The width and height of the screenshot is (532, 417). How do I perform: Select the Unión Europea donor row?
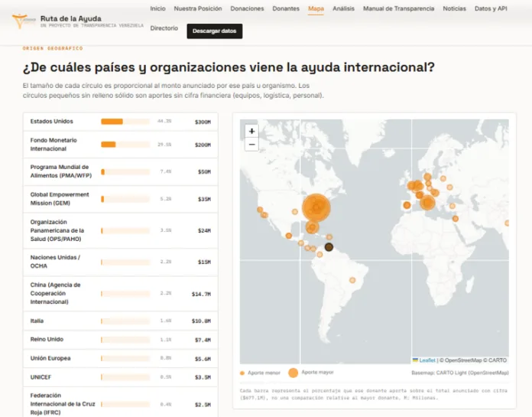pos(121,359)
